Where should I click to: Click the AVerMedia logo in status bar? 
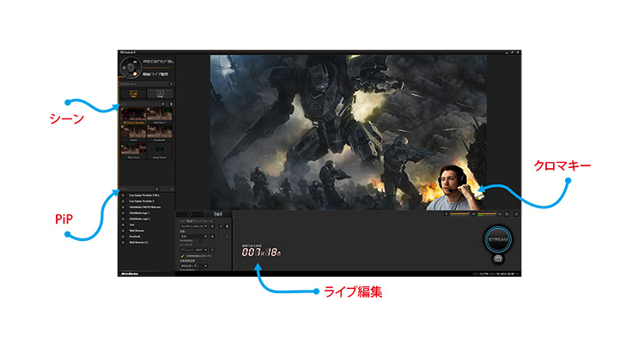(x=130, y=274)
